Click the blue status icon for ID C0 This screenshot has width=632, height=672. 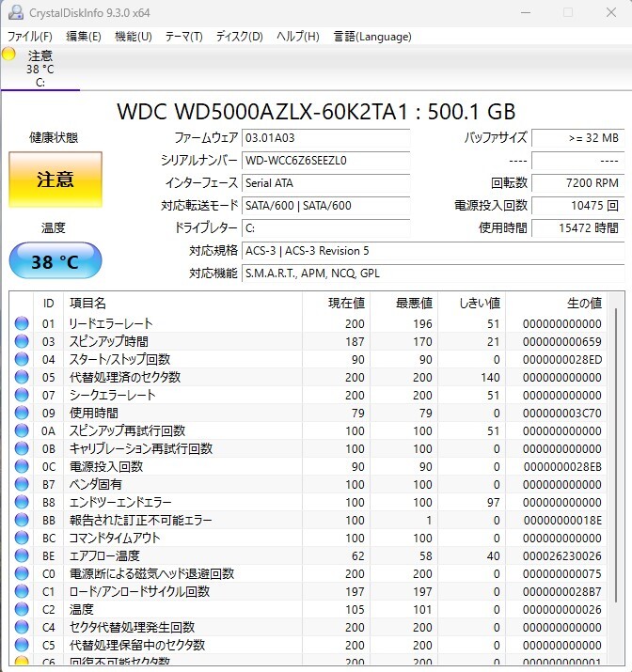coord(22,573)
